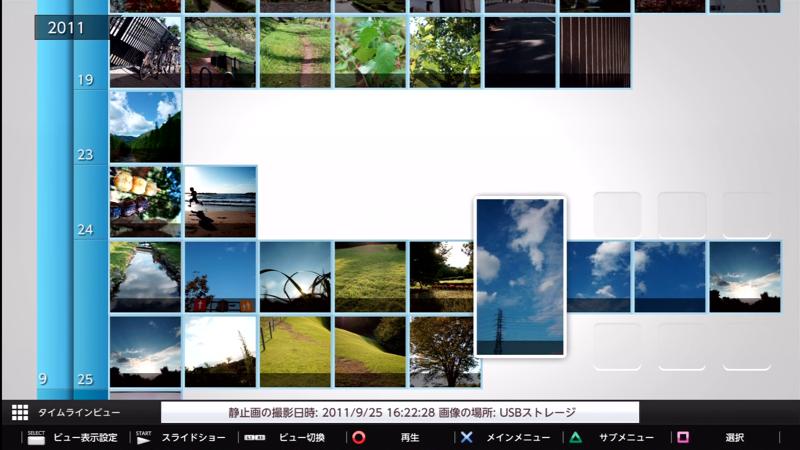Open the grassy hill with fence photo
This screenshot has width=800, height=450.
click(295, 352)
